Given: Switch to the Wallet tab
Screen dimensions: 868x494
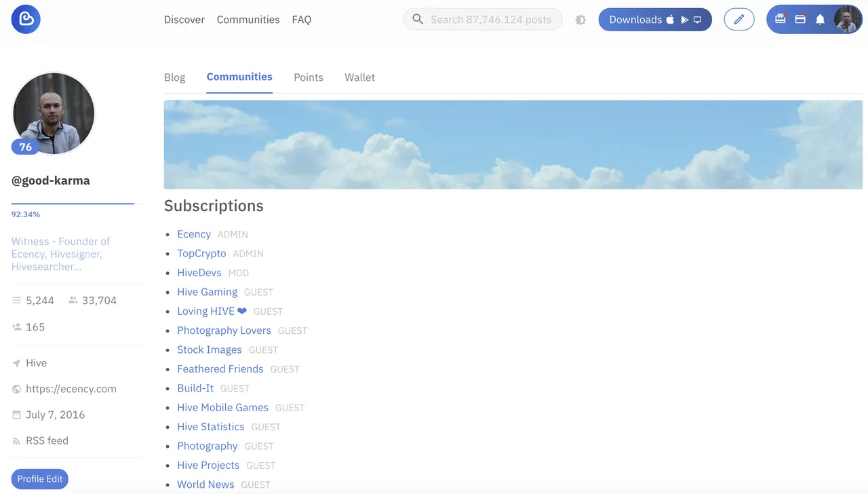Looking at the screenshot, I should pyautogui.click(x=359, y=77).
